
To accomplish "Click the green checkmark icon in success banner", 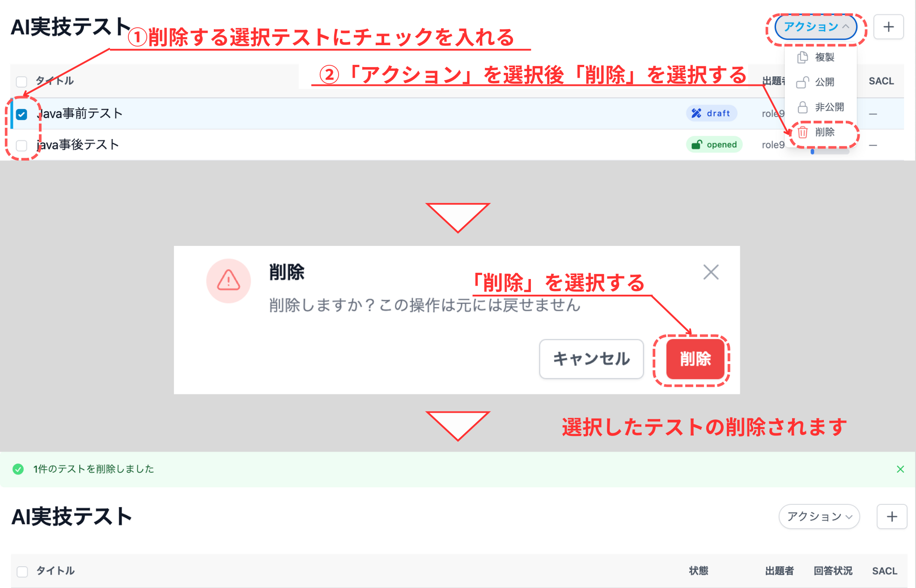I will [x=18, y=469].
